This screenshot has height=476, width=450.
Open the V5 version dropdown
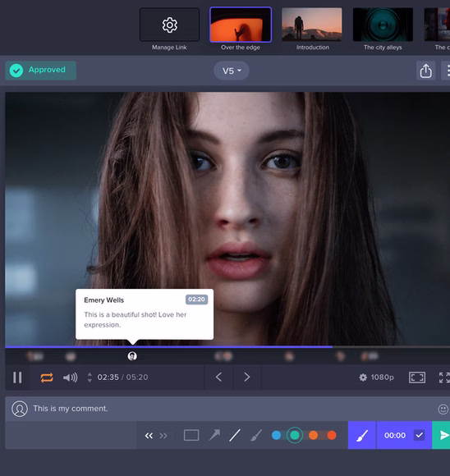[232, 71]
